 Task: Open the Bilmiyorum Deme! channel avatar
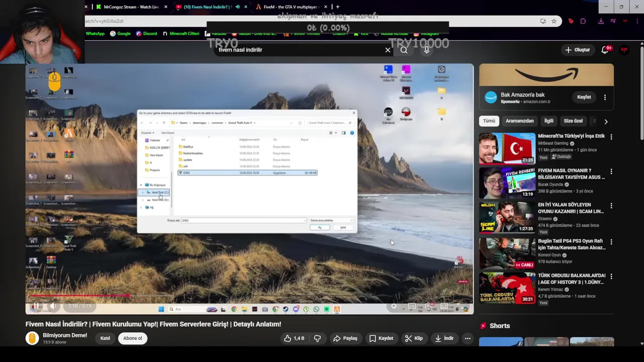pos(32,338)
